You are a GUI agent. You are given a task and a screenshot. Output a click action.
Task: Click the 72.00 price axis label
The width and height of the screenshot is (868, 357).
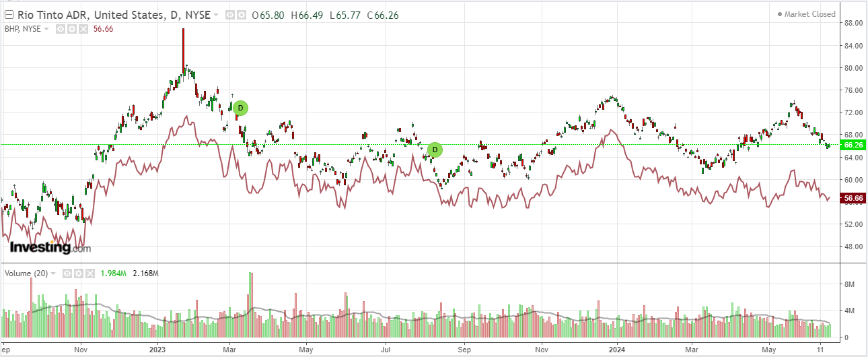coord(853,112)
